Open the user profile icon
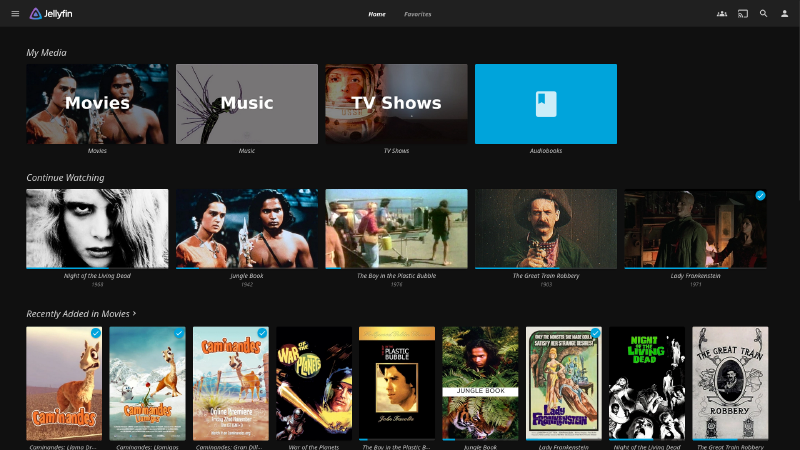Screen dimensions: 800x450 [x=785, y=14]
